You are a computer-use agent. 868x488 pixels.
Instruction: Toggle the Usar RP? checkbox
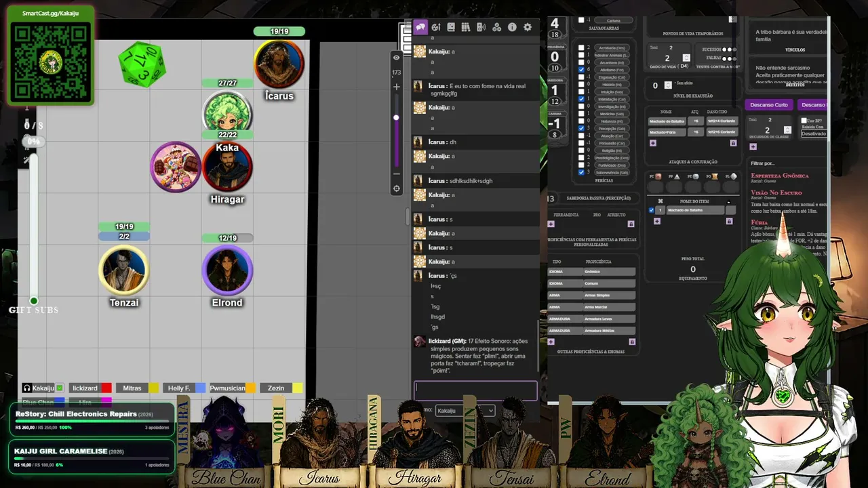[x=804, y=121]
